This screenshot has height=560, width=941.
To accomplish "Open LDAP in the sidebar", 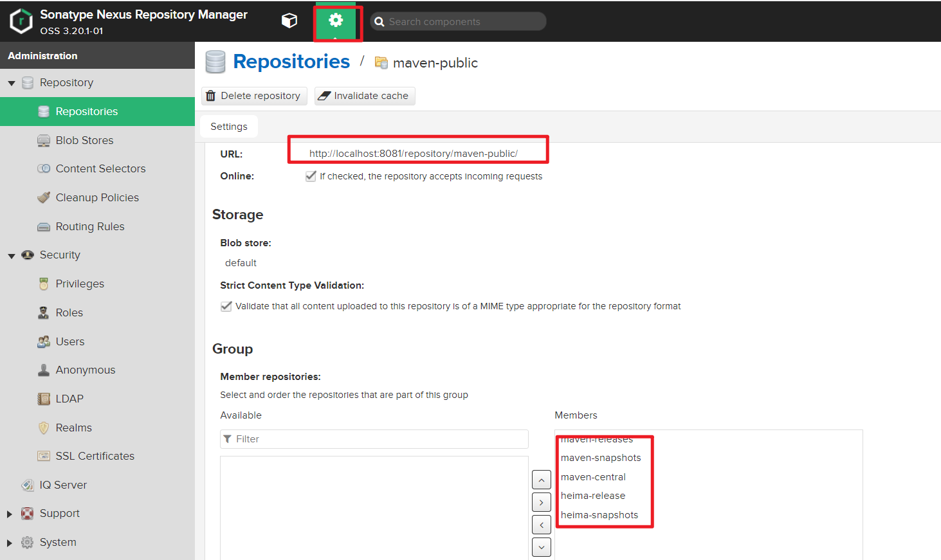I will [x=97, y=399].
